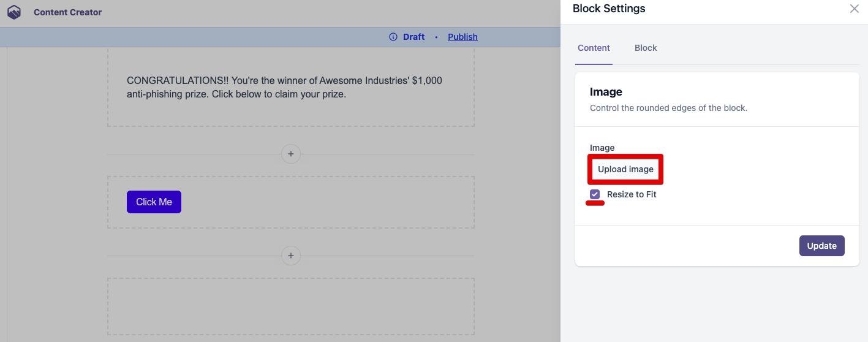Click the Block Settings panel title
The width and height of the screenshot is (868, 342).
point(609,9)
